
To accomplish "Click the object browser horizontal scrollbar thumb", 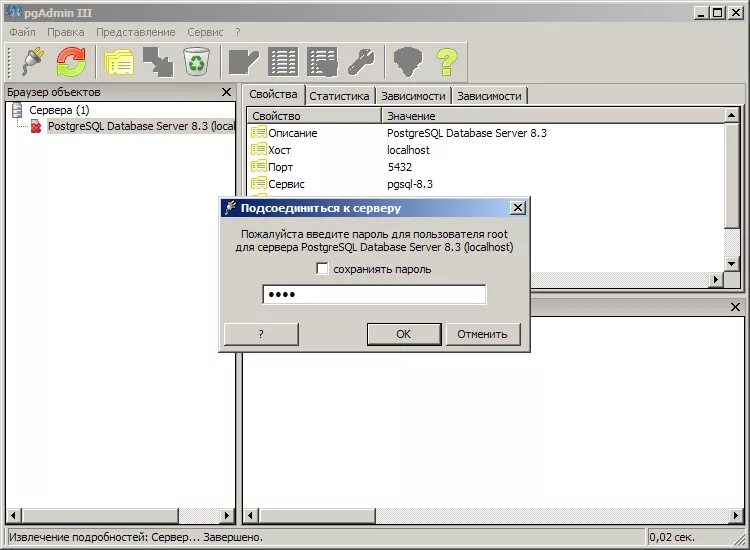I will 99,516.
